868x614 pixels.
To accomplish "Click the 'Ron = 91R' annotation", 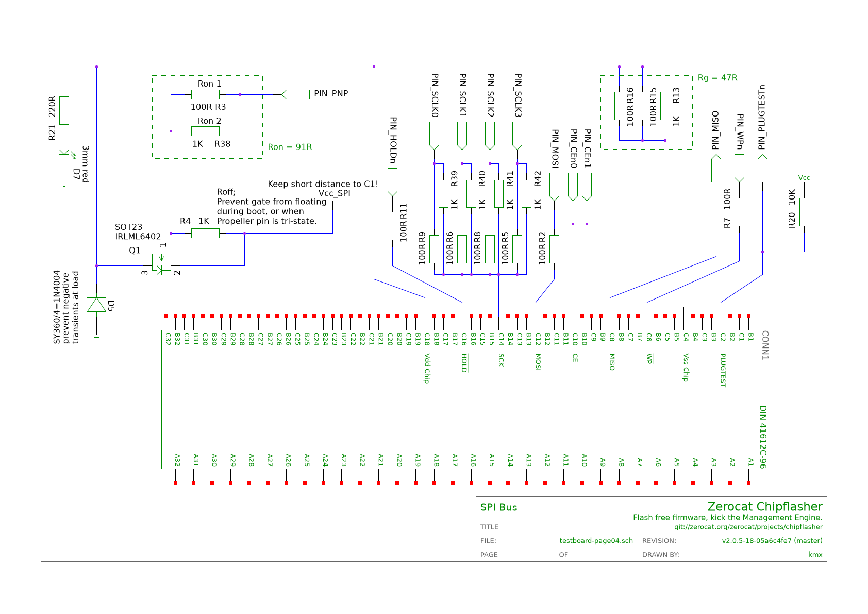I will point(290,147).
